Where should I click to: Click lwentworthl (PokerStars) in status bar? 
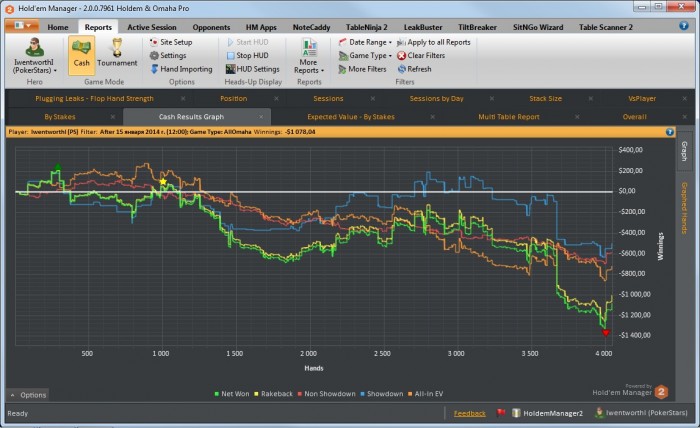pyautogui.click(x=642, y=413)
